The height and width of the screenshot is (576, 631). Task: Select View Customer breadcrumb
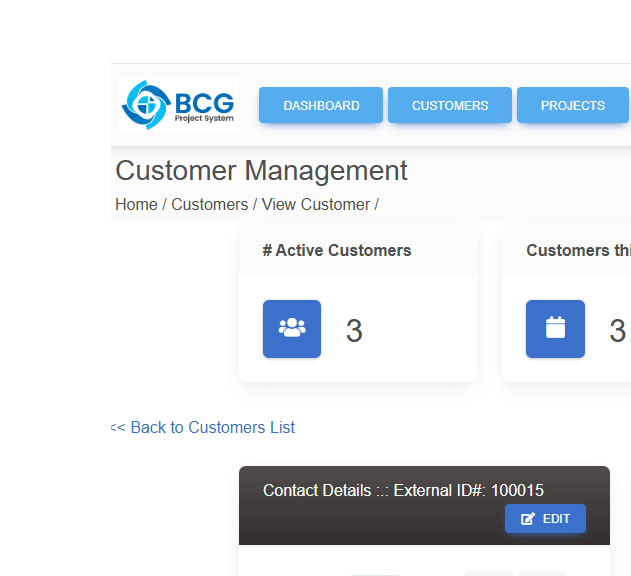(316, 204)
